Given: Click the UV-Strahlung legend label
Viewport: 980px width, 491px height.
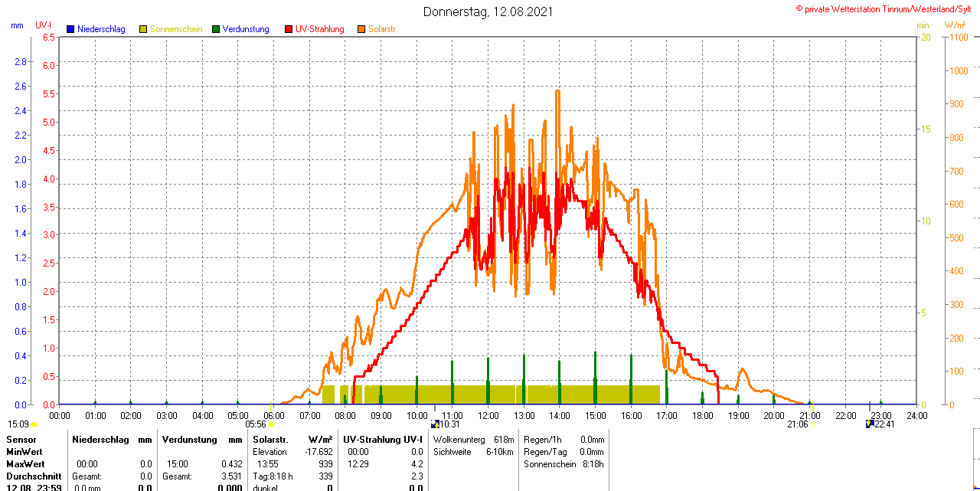Looking at the screenshot, I should [320, 29].
